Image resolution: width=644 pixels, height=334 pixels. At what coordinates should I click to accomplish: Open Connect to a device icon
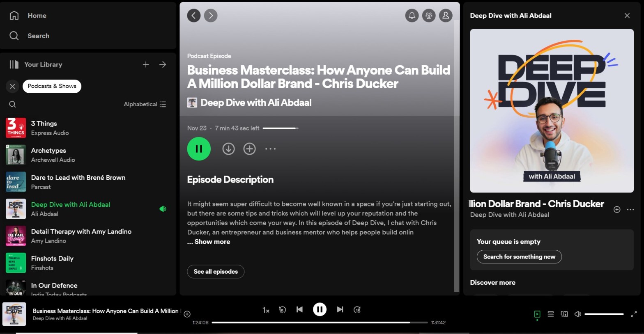point(564,314)
